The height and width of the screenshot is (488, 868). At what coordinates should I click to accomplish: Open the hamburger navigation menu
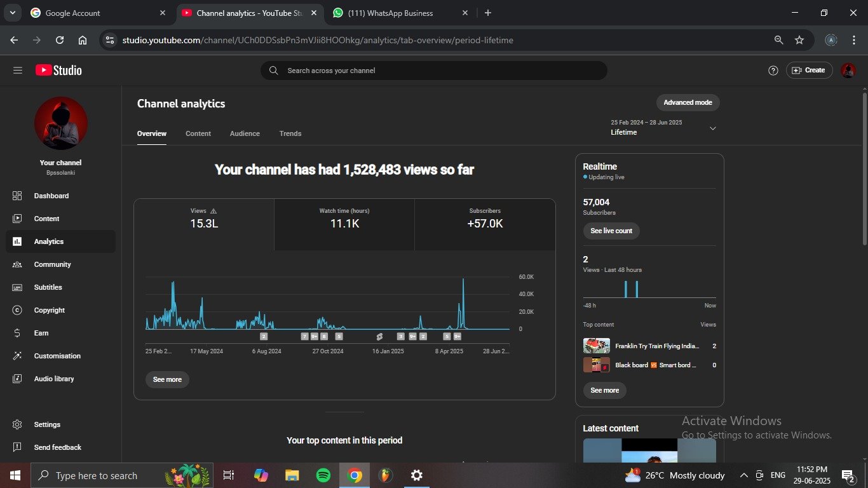coord(18,71)
